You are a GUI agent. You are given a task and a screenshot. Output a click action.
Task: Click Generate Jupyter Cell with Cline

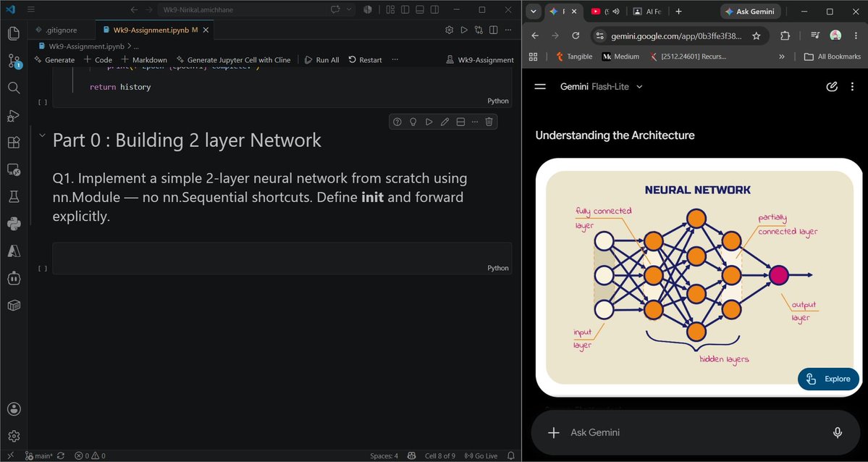pyautogui.click(x=233, y=60)
